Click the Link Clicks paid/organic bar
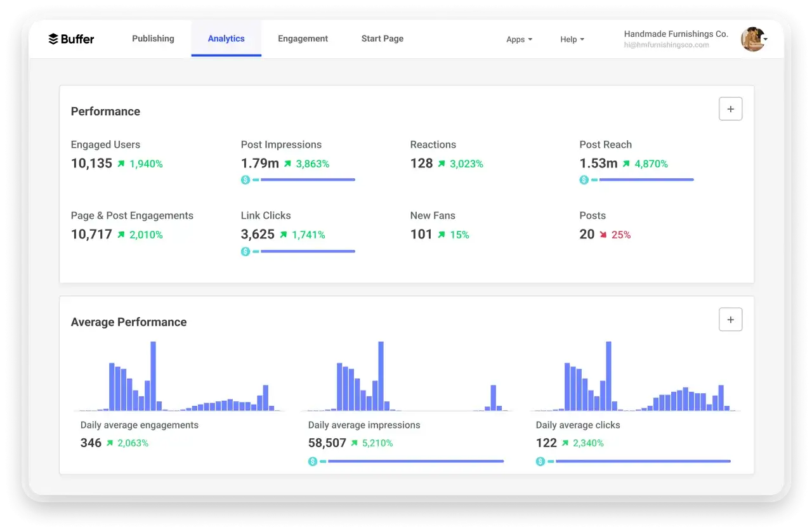 304,252
